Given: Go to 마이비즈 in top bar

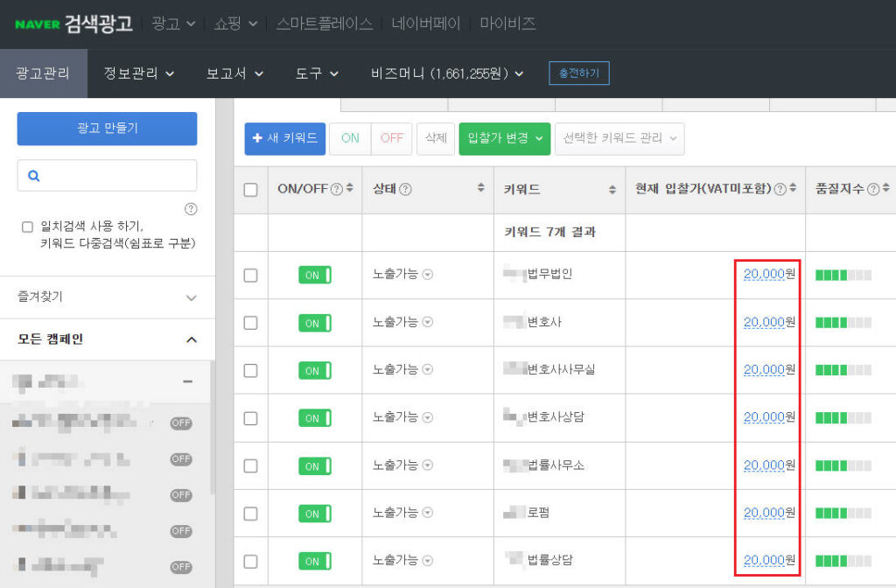Looking at the screenshot, I should [x=507, y=24].
